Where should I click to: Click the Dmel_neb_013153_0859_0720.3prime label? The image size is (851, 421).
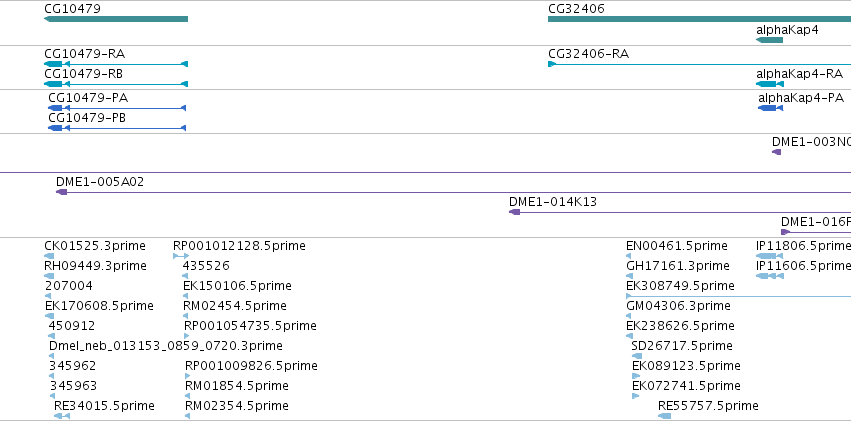coord(166,346)
